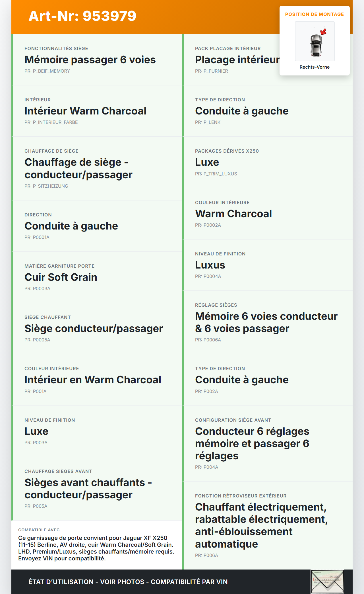This screenshot has width=364, height=594.
Task: Click Intérieur en Warm Charcoal entry
Action: (x=93, y=380)
